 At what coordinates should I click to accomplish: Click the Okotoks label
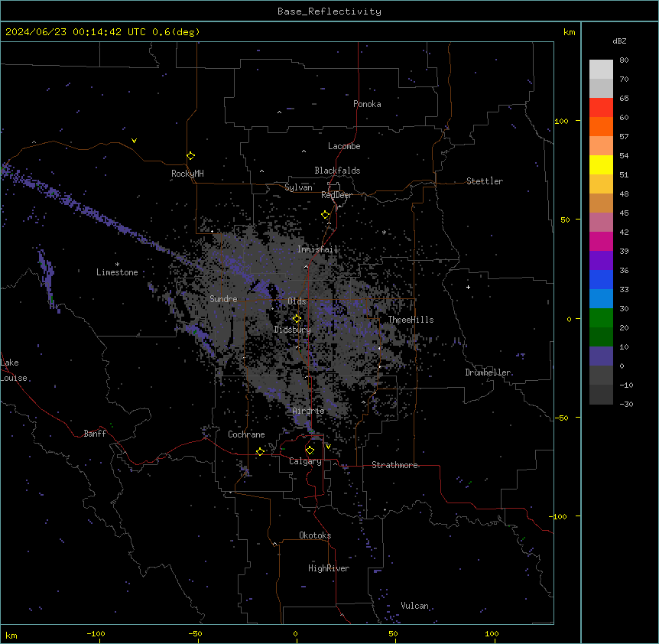tap(315, 535)
